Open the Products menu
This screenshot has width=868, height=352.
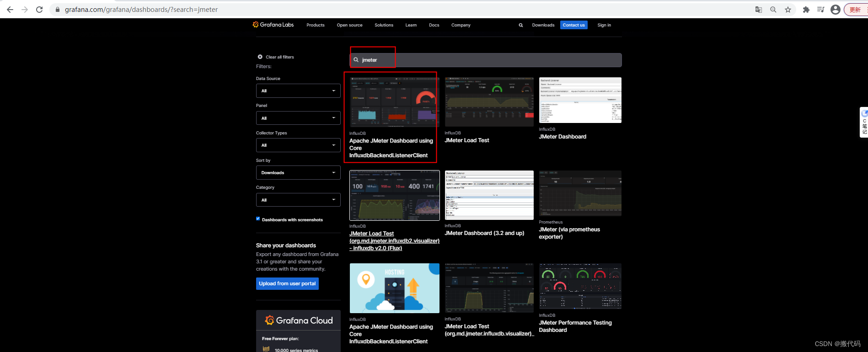coord(316,25)
